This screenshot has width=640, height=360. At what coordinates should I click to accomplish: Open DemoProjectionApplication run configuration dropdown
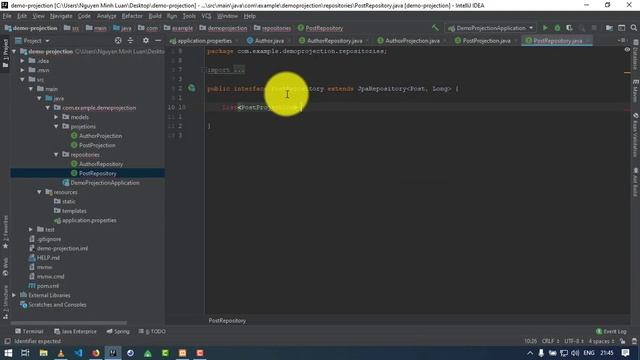pyautogui.click(x=491, y=28)
